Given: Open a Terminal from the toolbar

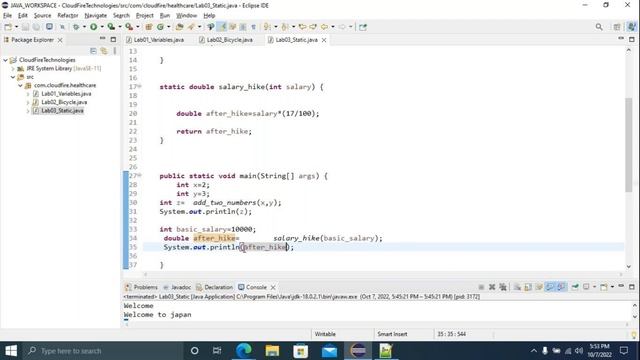Looking at the screenshot, I should click(49, 27).
